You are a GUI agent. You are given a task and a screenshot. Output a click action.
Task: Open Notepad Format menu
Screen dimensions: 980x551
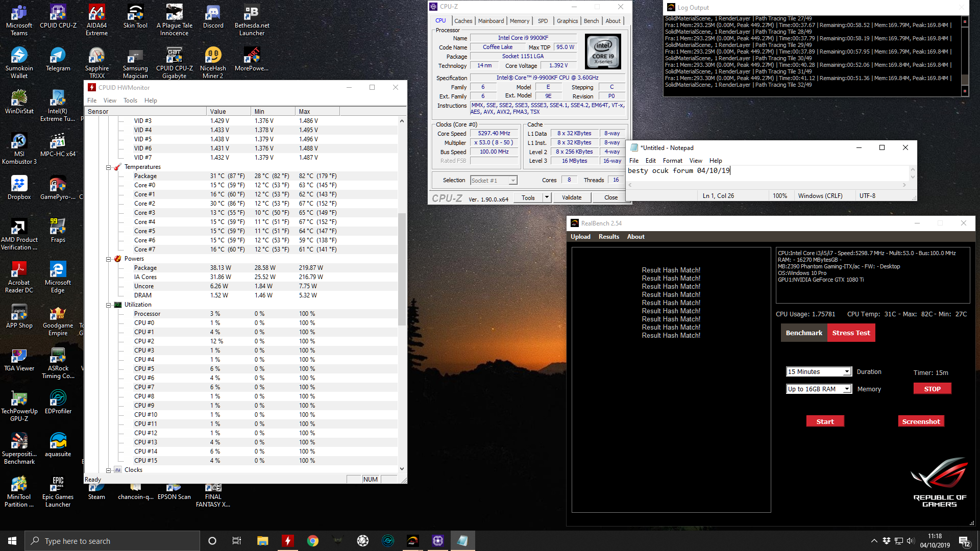[672, 161]
